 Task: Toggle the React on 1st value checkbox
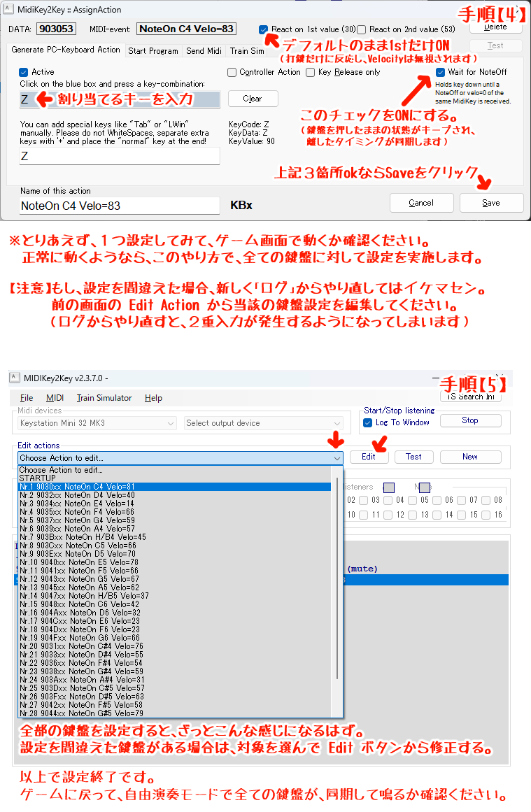[264, 29]
